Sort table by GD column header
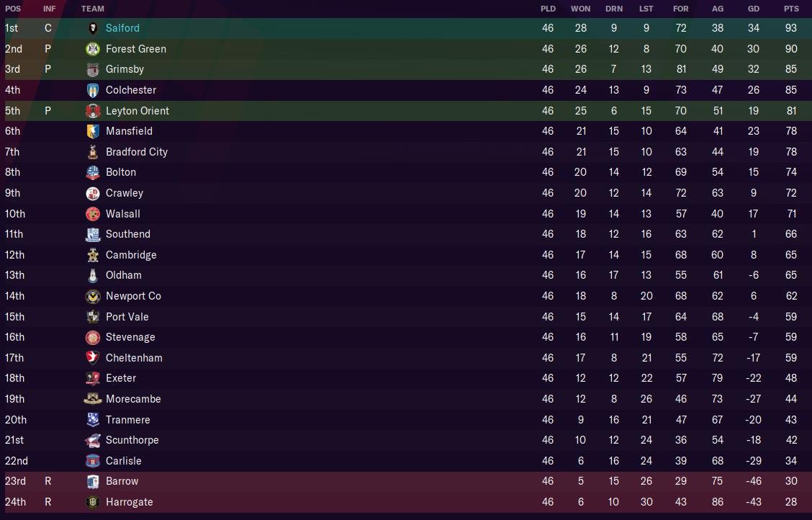Image resolution: width=812 pixels, height=520 pixels. pyautogui.click(x=754, y=9)
